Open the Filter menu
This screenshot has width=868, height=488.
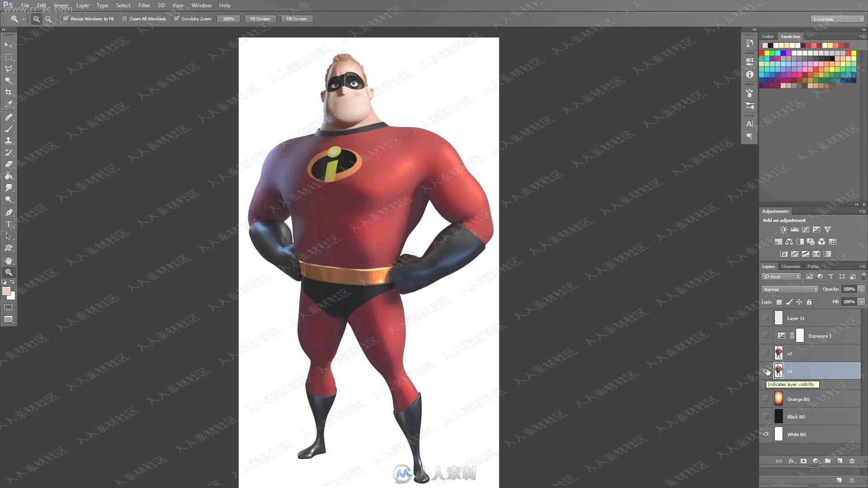pos(144,5)
